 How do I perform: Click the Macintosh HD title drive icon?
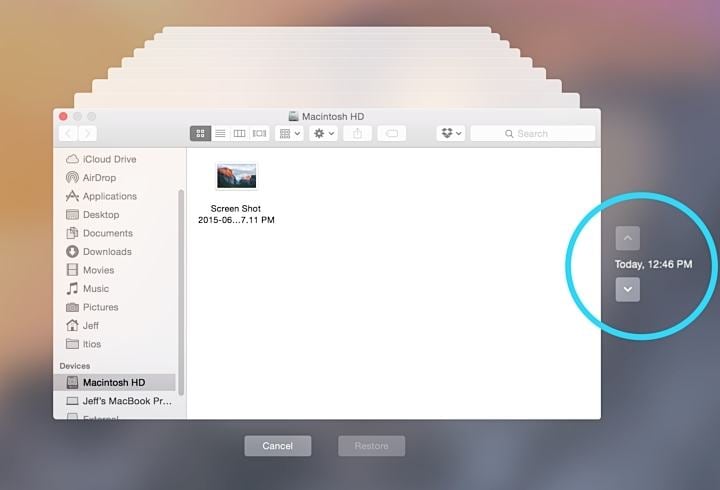point(293,116)
